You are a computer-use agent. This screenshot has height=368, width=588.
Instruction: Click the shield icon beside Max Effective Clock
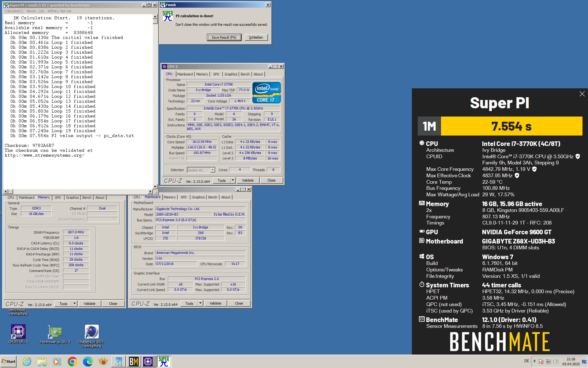pos(517,175)
